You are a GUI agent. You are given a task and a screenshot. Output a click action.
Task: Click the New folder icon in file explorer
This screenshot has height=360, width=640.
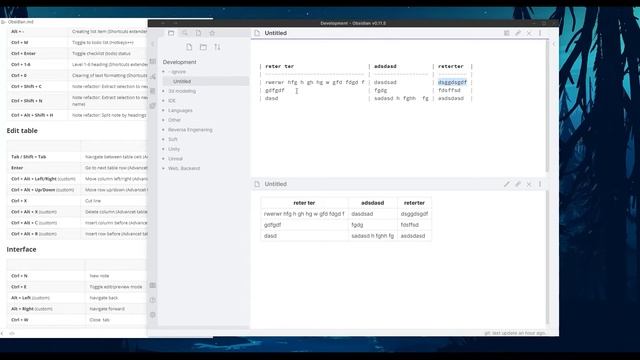click(x=203, y=47)
